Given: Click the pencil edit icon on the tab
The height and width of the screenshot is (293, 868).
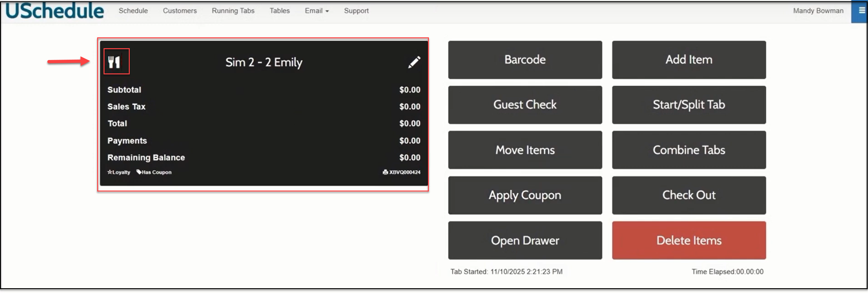Looking at the screenshot, I should (x=414, y=62).
